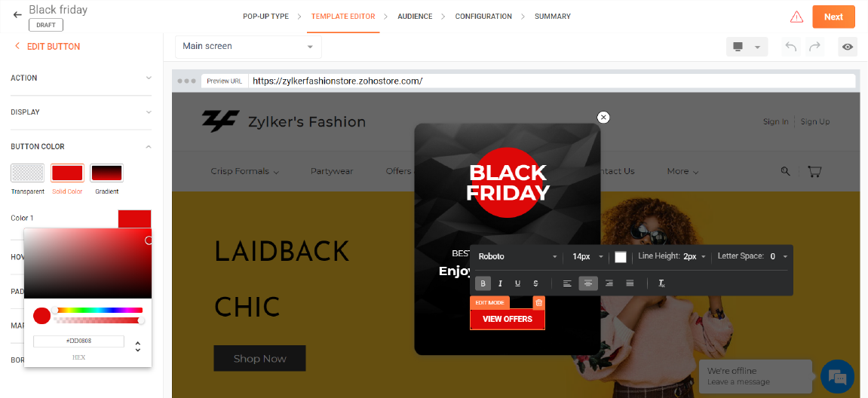
Task: Go to the AUDIENCE step
Action: [x=415, y=17]
